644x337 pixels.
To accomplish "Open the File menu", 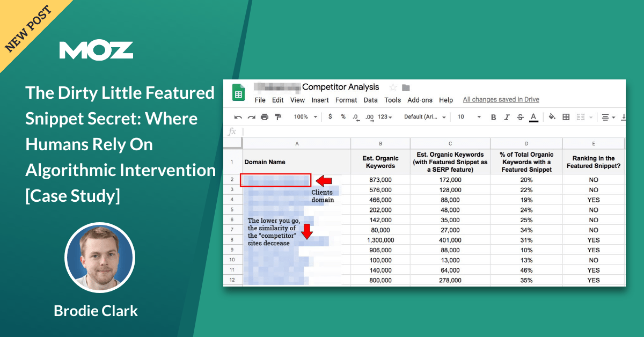I will pos(260,100).
